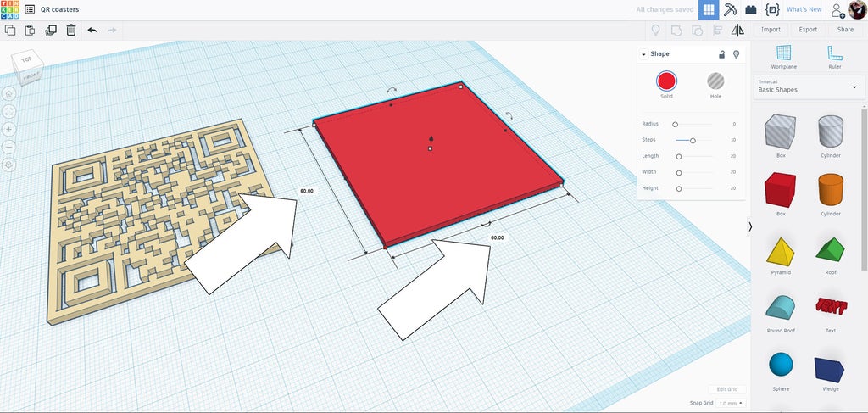Open the user profile avatar
The image size is (868, 413).
click(857, 8)
